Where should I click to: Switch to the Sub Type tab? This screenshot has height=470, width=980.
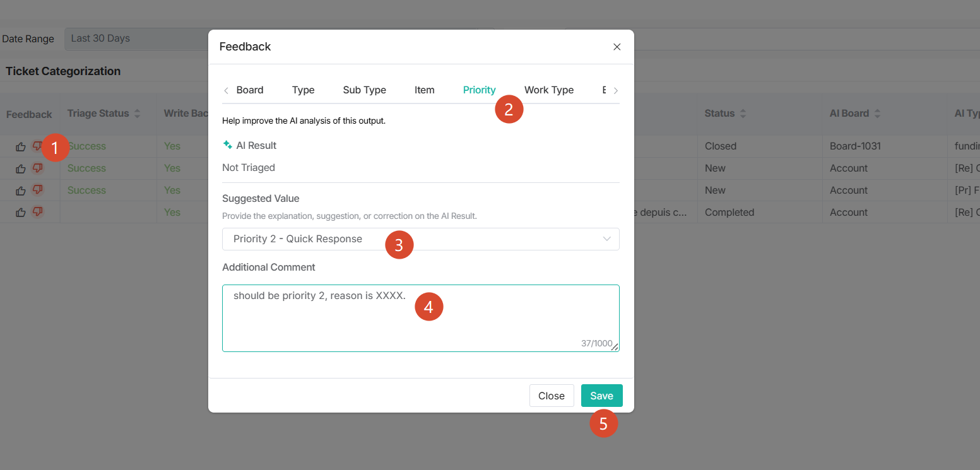[x=365, y=90]
